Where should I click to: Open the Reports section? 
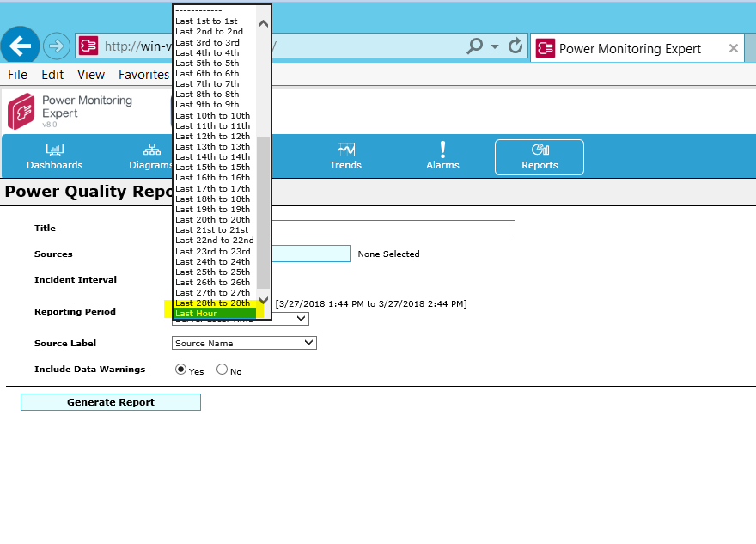pyautogui.click(x=539, y=157)
